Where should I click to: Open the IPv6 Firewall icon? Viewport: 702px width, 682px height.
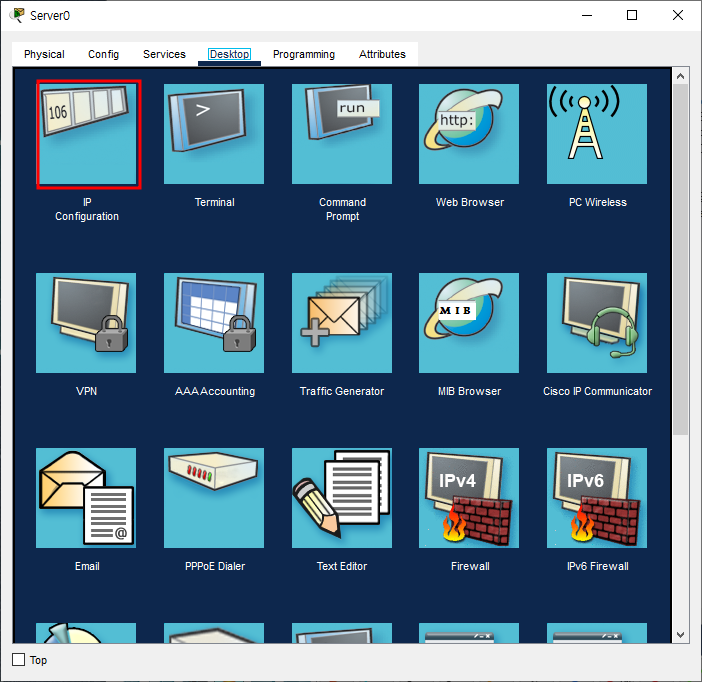(597, 498)
